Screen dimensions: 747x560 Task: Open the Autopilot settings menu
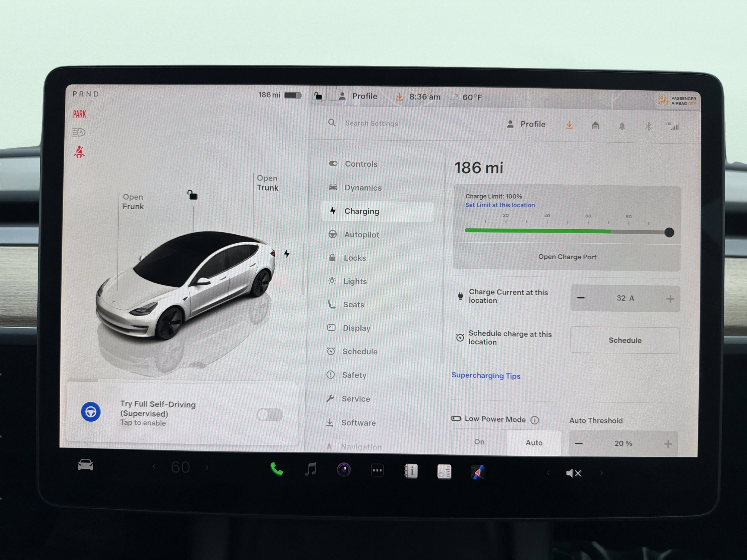tap(376, 235)
